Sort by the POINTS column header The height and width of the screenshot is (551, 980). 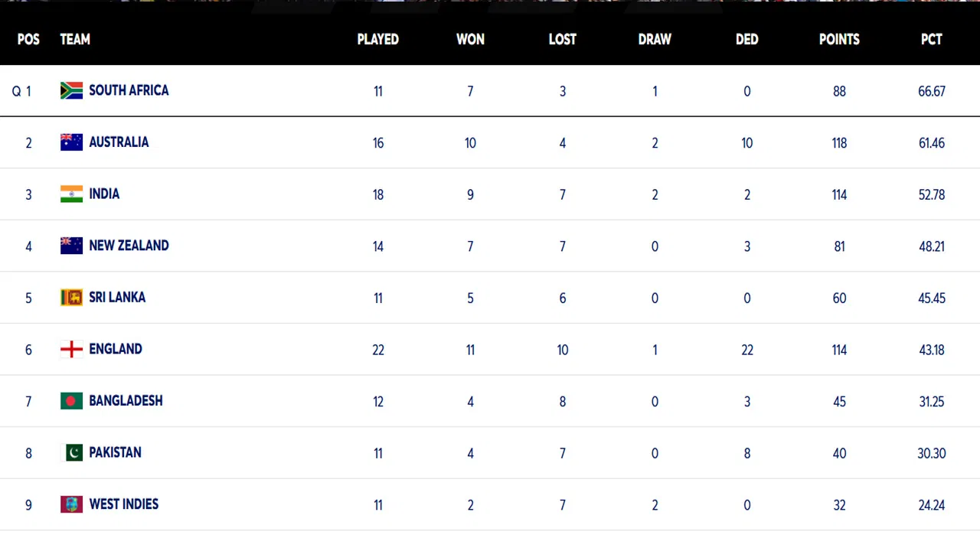tap(839, 39)
